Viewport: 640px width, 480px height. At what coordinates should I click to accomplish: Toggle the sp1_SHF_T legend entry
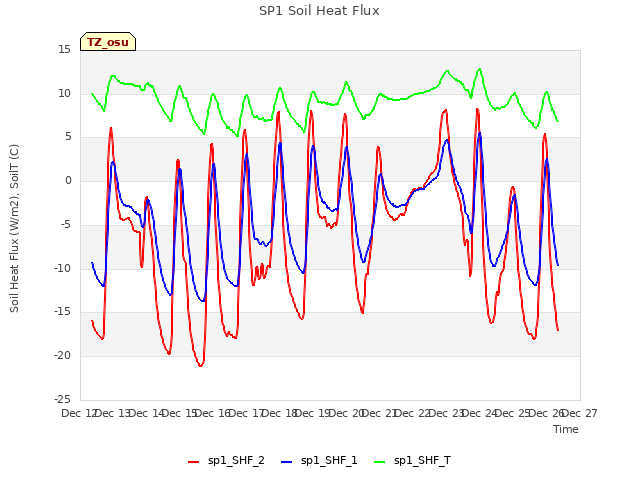click(x=412, y=461)
